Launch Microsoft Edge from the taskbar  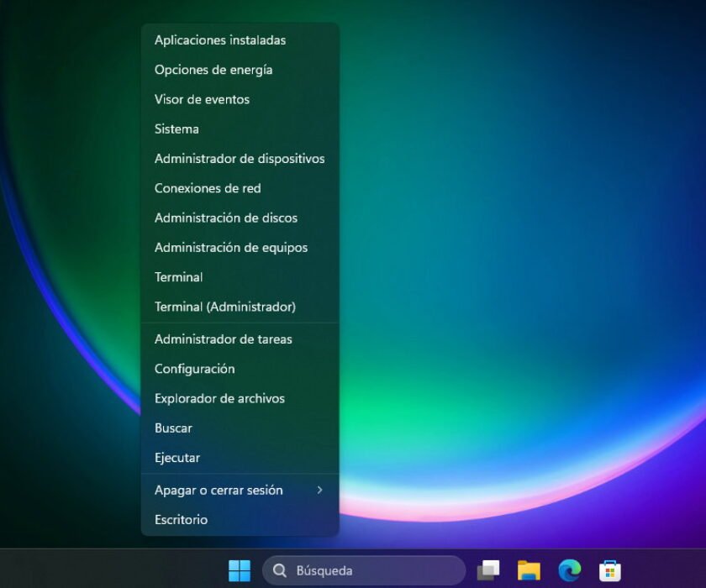click(x=570, y=570)
